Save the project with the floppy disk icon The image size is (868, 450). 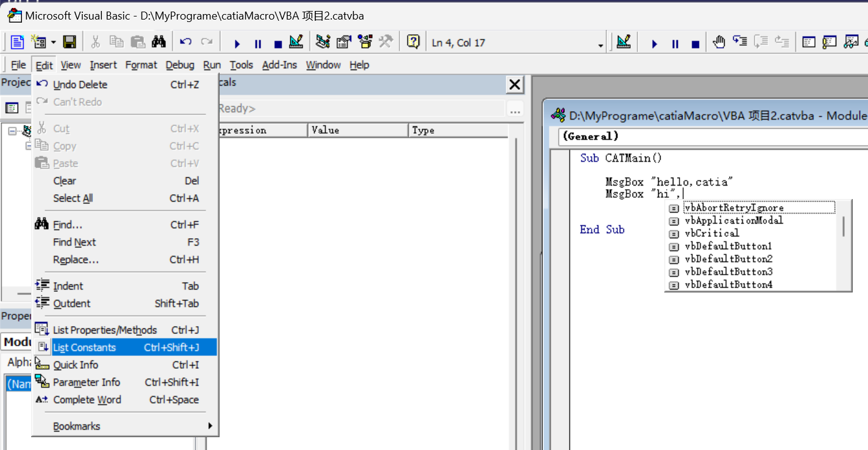tap(70, 42)
